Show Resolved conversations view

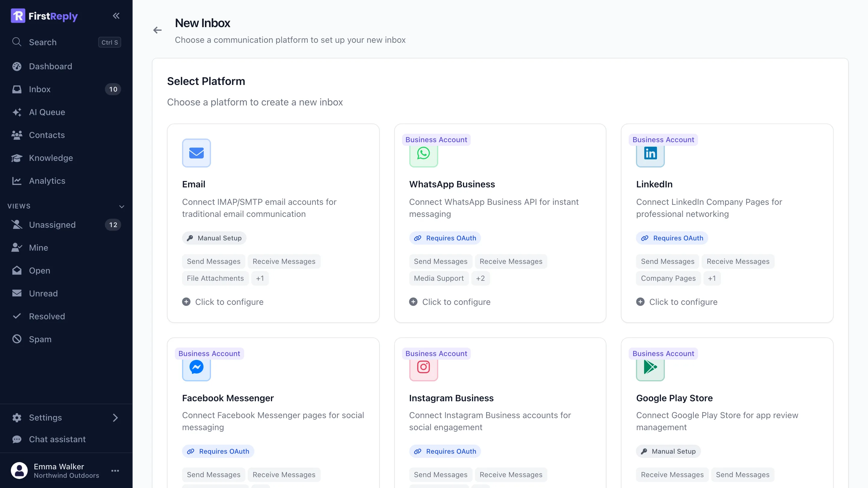coord(66,316)
